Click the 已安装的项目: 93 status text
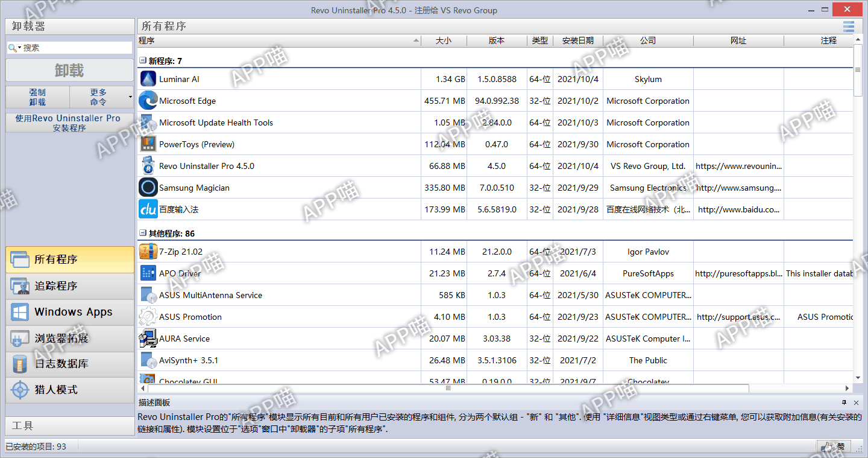The width and height of the screenshot is (868, 458). [x=36, y=447]
